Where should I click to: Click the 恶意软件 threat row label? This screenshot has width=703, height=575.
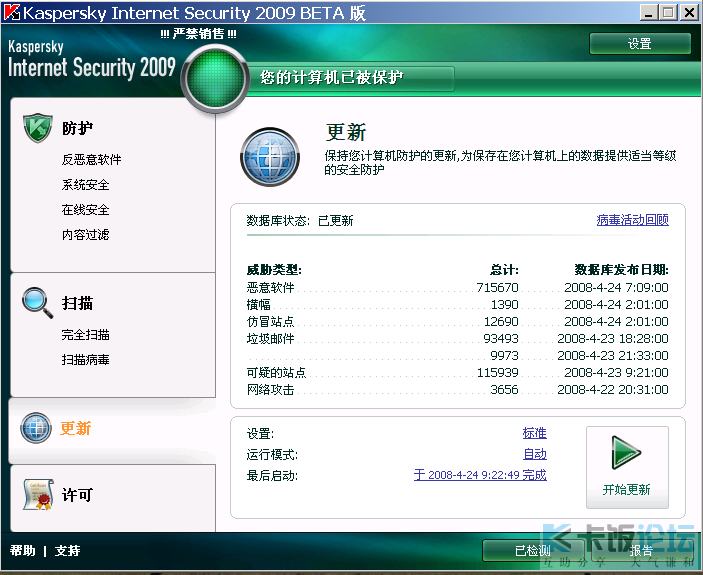(270, 287)
